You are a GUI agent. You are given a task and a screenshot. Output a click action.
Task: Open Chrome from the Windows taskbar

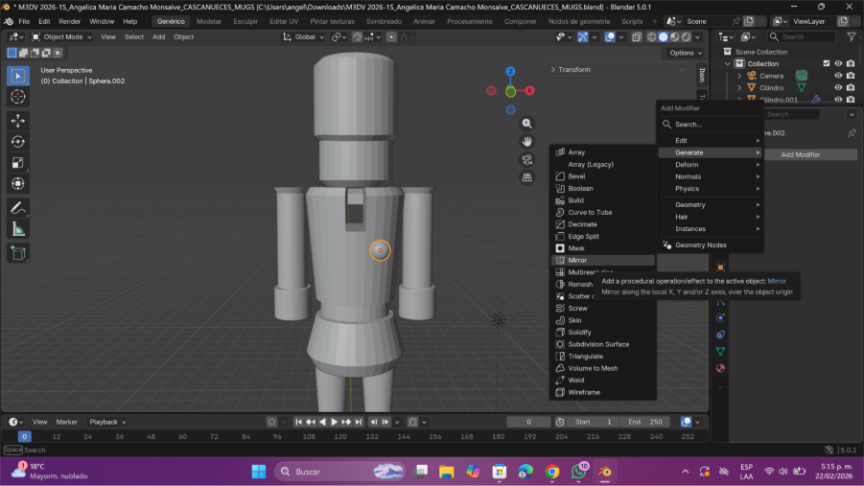553,472
